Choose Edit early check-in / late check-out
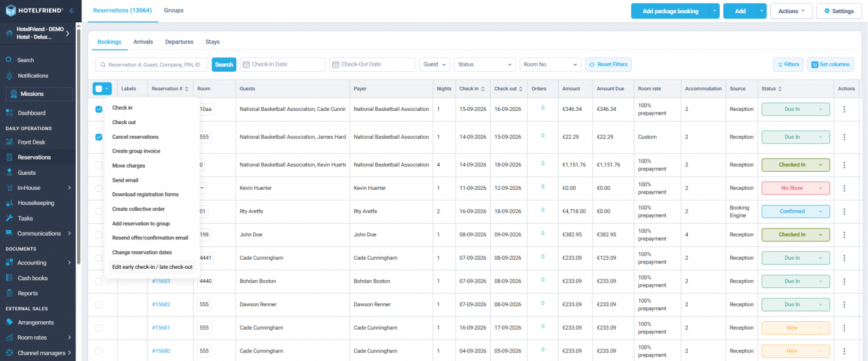 coord(152,267)
